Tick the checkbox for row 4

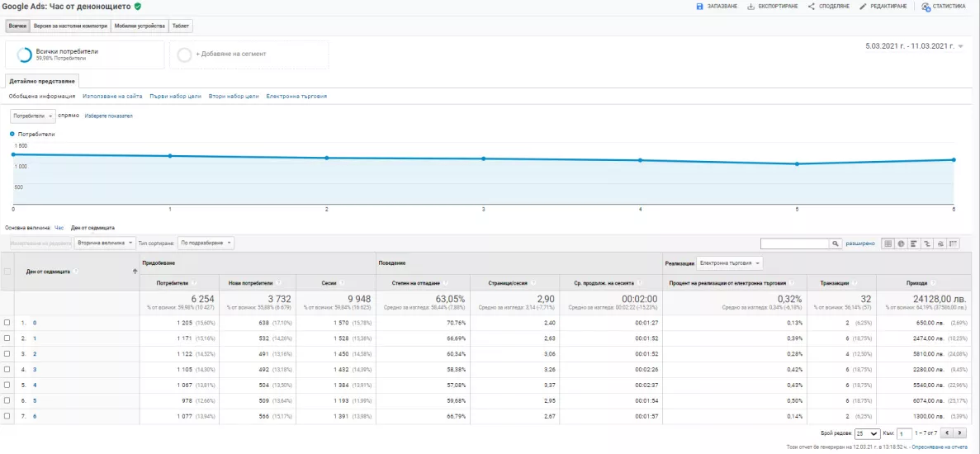[7, 369]
